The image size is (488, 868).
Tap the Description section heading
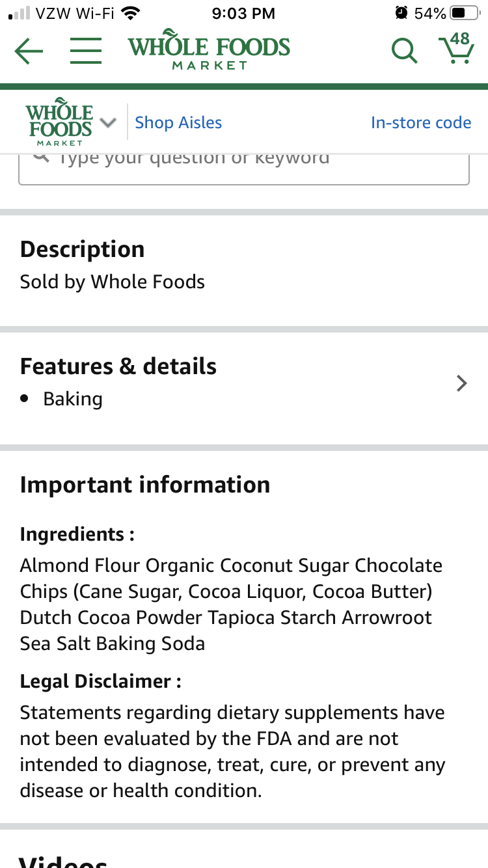82,249
